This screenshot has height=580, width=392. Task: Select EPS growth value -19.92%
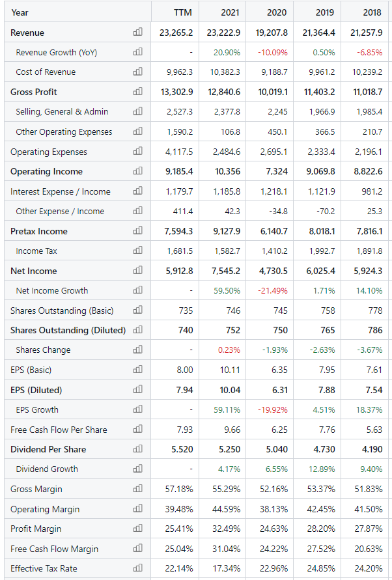pyautogui.click(x=273, y=410)
